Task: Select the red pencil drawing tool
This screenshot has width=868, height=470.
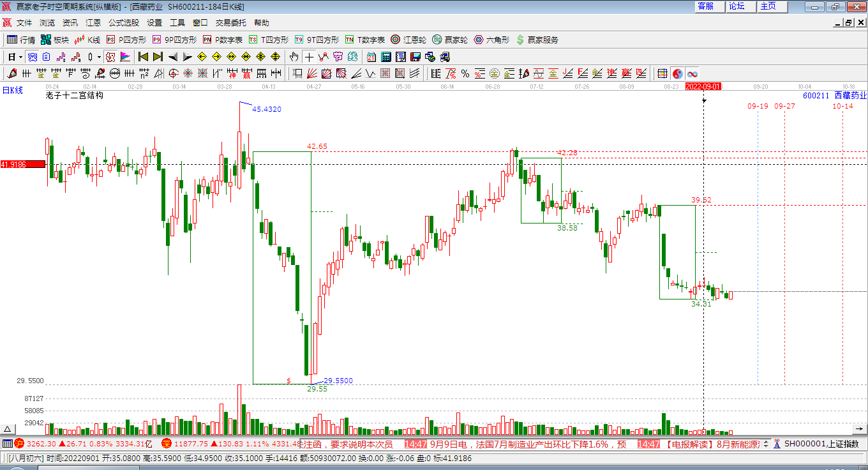Action: tap(11, 73)
